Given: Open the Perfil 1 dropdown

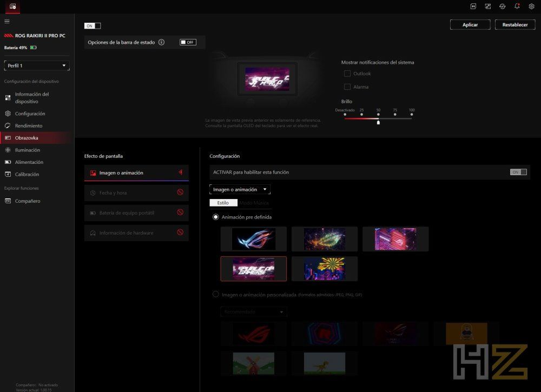Looking at the screenshot, I should pyautogui.click(x=37, y=65).
